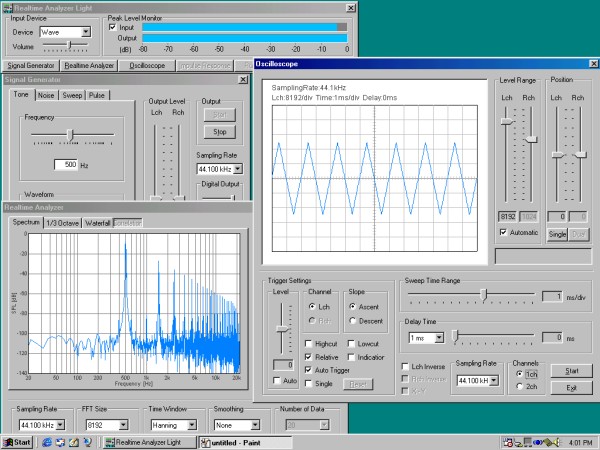Click the Realtime Analyzer button
Screen dimensions: 600x450
[x=89, y=65]
